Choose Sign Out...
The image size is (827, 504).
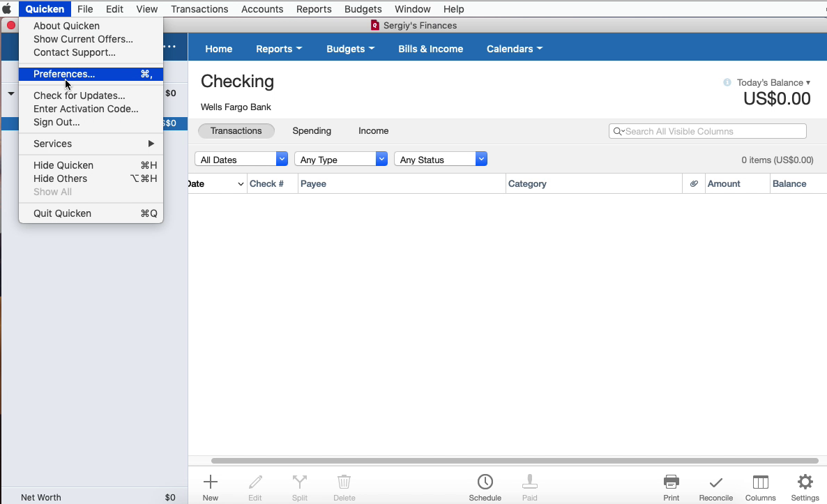point(91,122)
